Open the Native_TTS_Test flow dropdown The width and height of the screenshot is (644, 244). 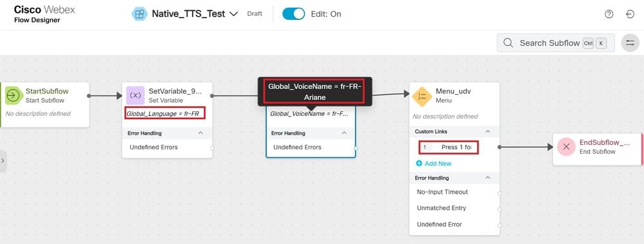pos(233,14)
